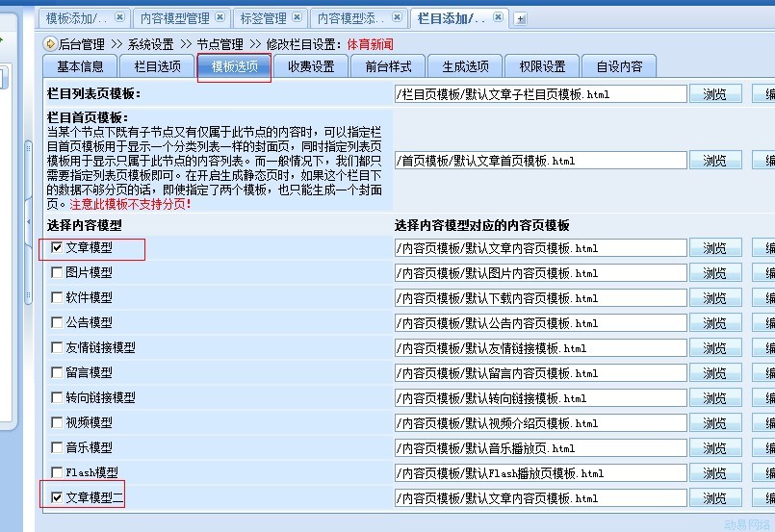
Task: Uncheck the 文章模型二 checkbox
Action: [x=57, y=497]
